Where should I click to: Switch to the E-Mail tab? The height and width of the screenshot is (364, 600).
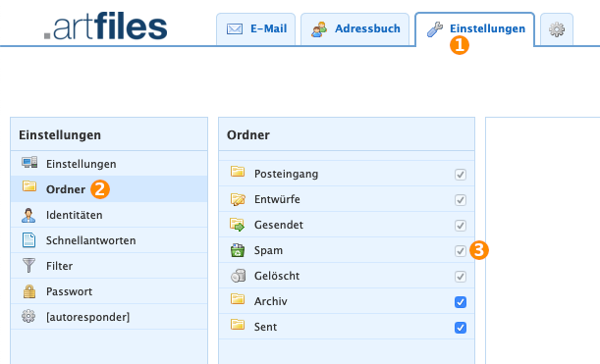click(255, 29)
